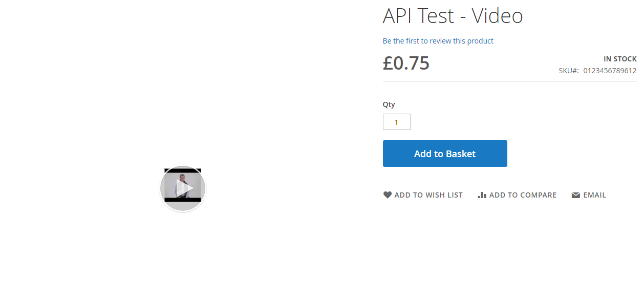This screenshot has width=644, height=282.
Task: Add the product to the basket
Action: [x=445, y=154]
